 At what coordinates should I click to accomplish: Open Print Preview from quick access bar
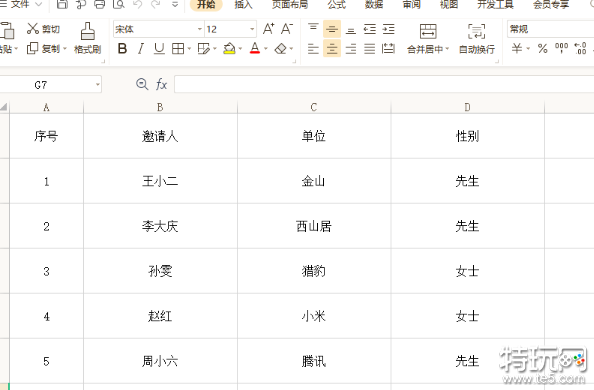119,4
